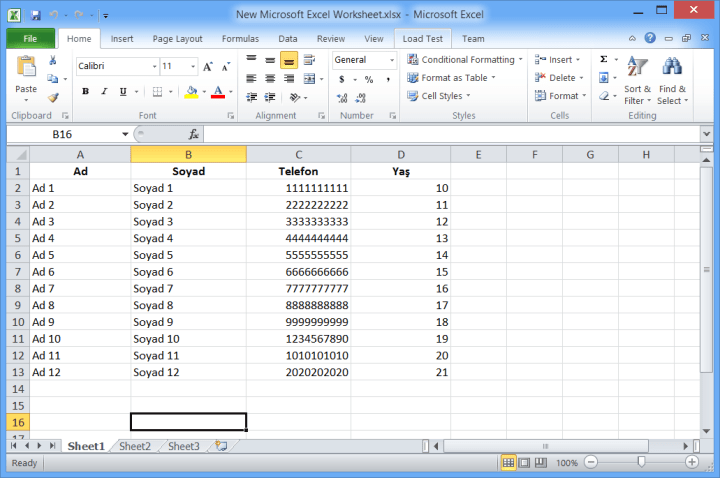This screenshot has width=720, height=478.
Task: Click the Increase Font Size icon
Action: (x=208, y=66)
